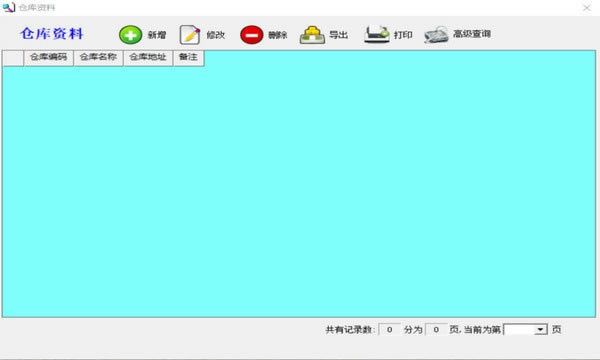Click the 共有记录数 label text
This screenshot has width=600, height=360.
pyautogui.click(x=350, y=329)
